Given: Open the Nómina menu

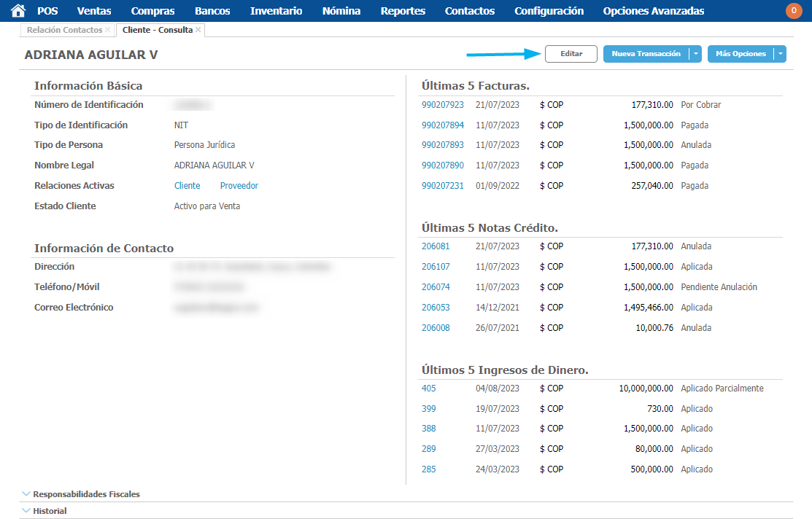Looking at the screenshot, I should [341, 11].
